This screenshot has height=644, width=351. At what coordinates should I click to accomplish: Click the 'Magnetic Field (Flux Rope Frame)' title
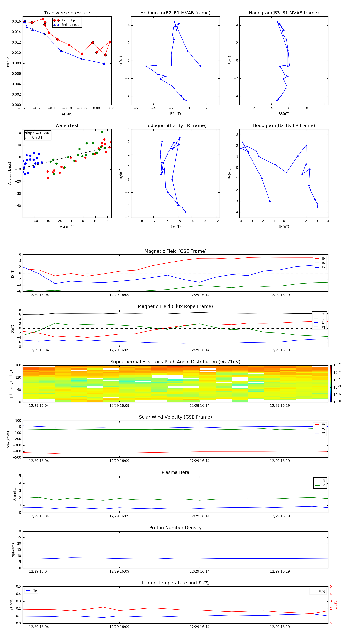pyautogui.click(x=175, y=307)
